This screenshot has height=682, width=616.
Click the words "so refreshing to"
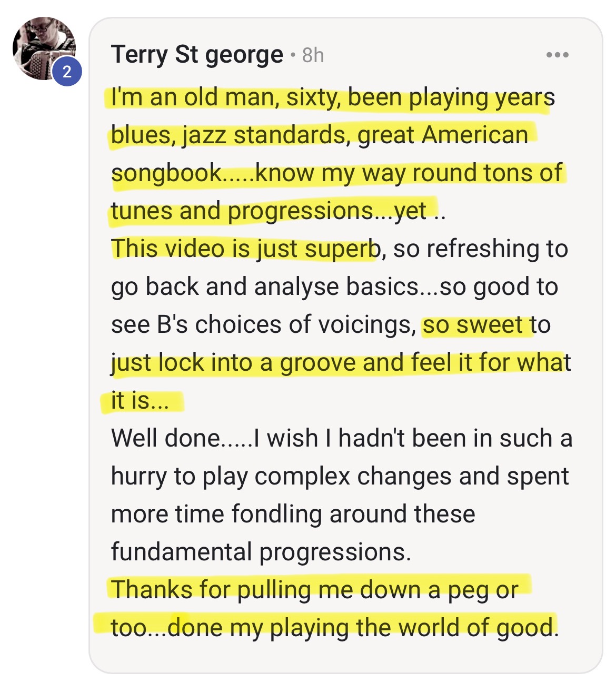coord(480,249)
